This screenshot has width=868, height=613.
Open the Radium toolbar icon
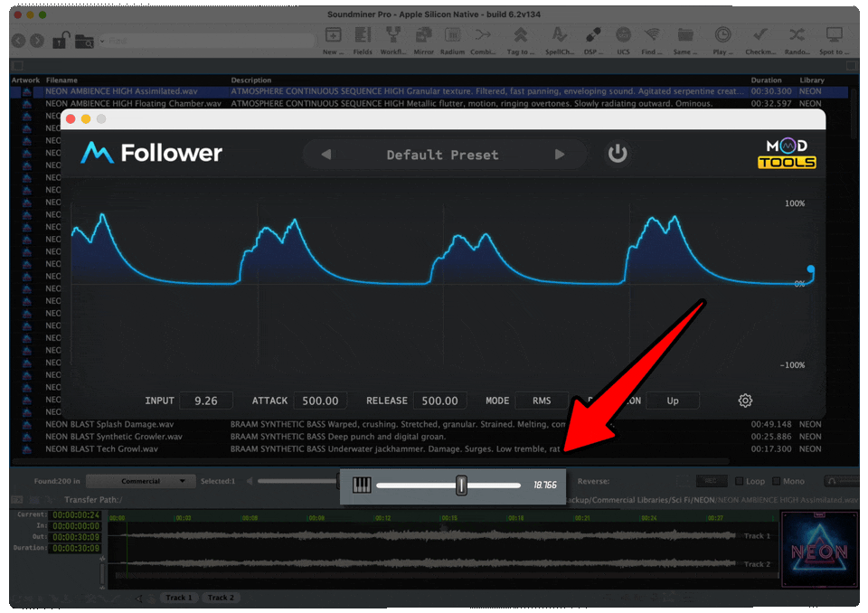click(x=452, y=35)
